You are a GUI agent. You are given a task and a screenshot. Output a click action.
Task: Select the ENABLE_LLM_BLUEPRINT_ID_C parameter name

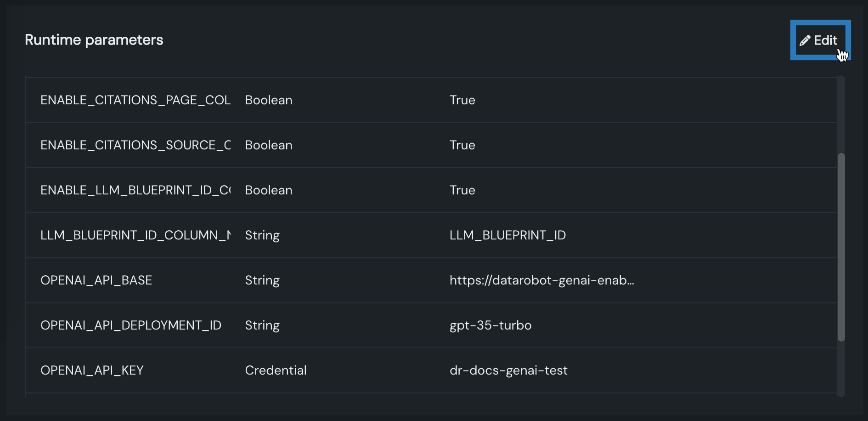pos(135,190)
